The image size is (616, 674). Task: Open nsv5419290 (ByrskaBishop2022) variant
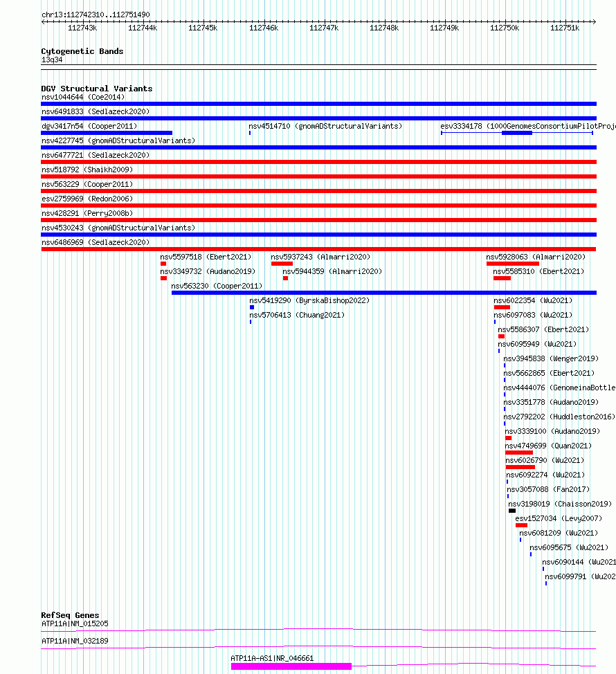pyautogui.click(x=309, y=300)
